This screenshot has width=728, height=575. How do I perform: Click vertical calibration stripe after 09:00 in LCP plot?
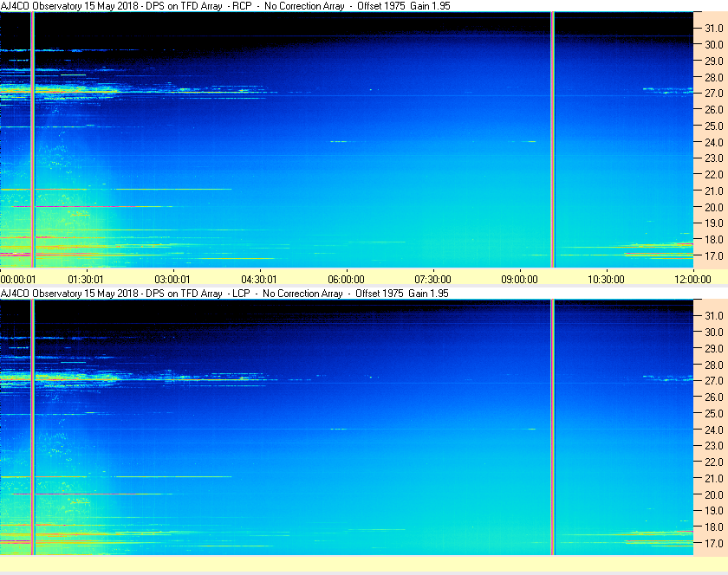pyautogui.click(x=553, y=427)
